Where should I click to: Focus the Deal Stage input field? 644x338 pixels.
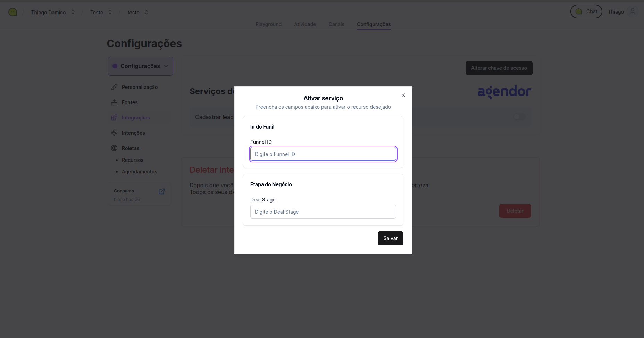click(323, 212)
